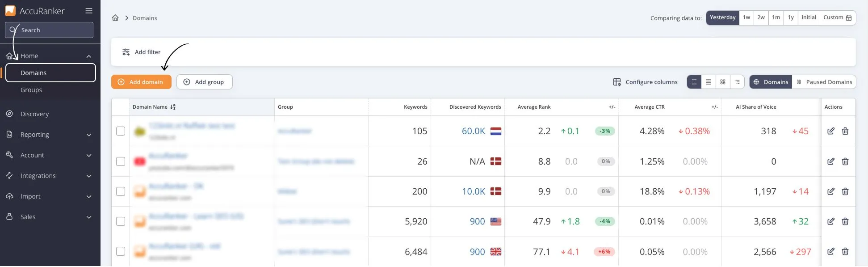Select the compact list view icon
This screenshot has width=868, height=267.
click(x=708, y=82)
